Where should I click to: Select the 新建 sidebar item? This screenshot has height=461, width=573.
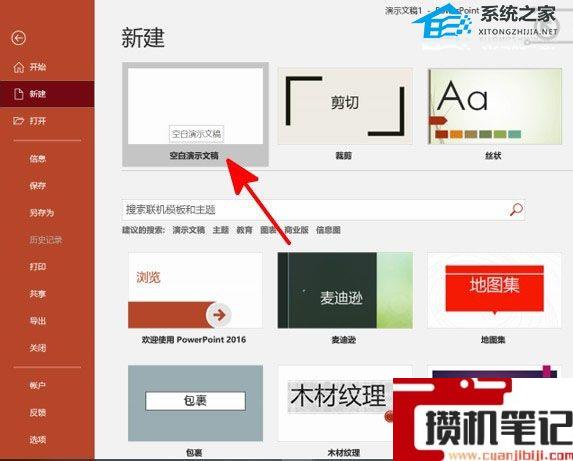[x=47, y=94]
